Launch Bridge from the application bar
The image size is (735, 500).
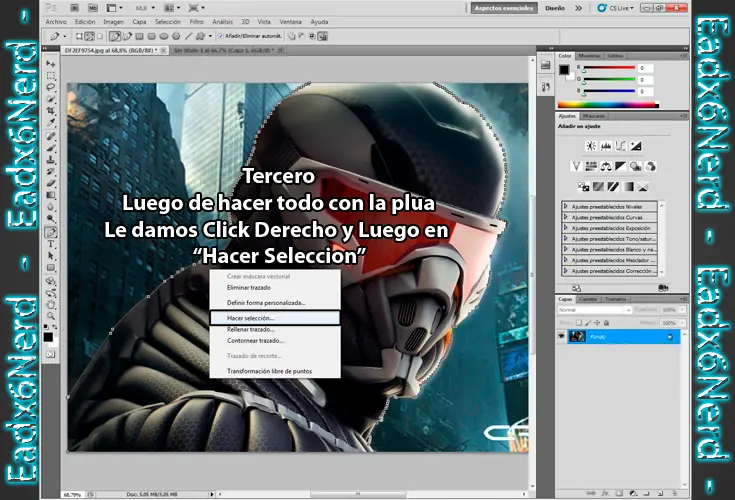74,8
